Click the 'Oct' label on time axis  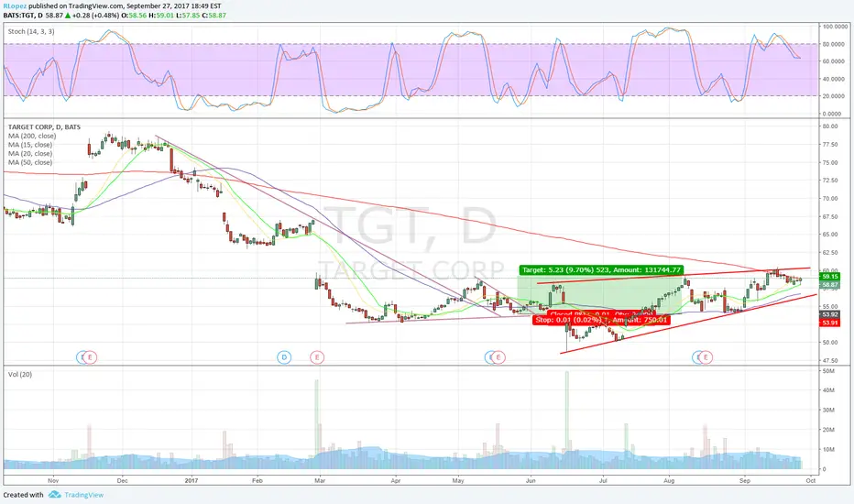[810, 480]
